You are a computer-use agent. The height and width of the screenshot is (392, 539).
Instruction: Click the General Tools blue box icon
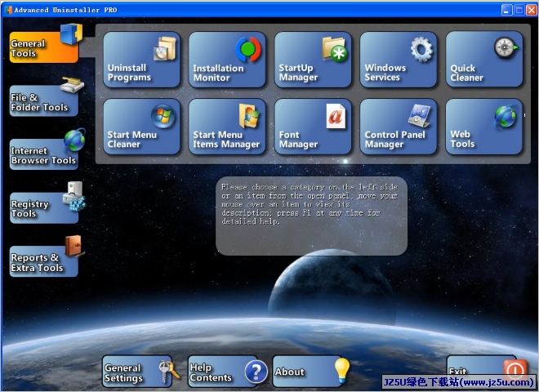pyautogui.click(x=72, y=33)
